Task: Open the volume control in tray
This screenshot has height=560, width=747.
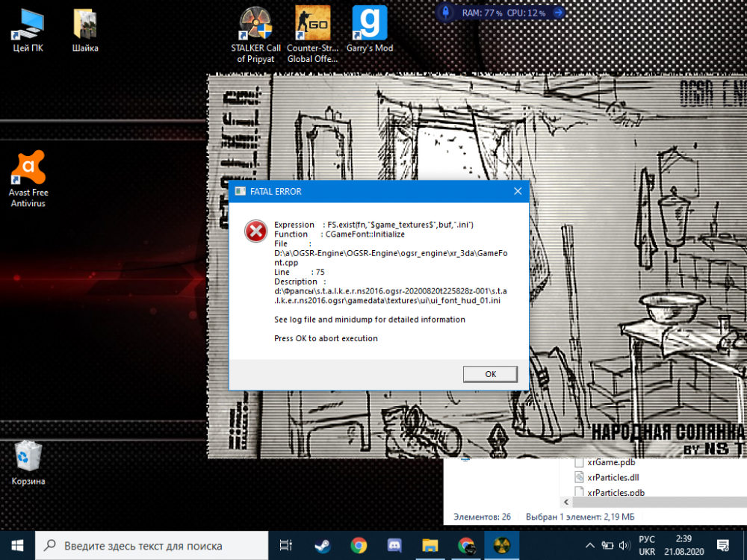Action: pyautogui.click(x=624, y=545)
